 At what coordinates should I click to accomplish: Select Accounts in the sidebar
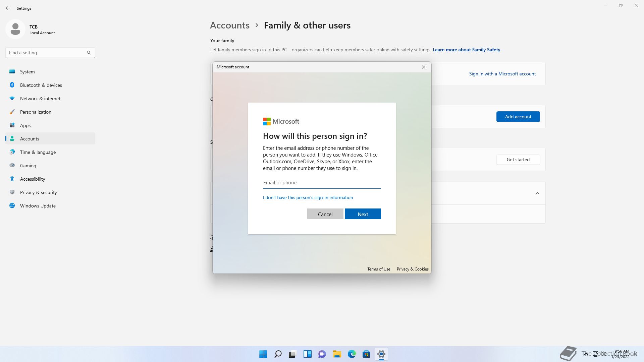50,139
